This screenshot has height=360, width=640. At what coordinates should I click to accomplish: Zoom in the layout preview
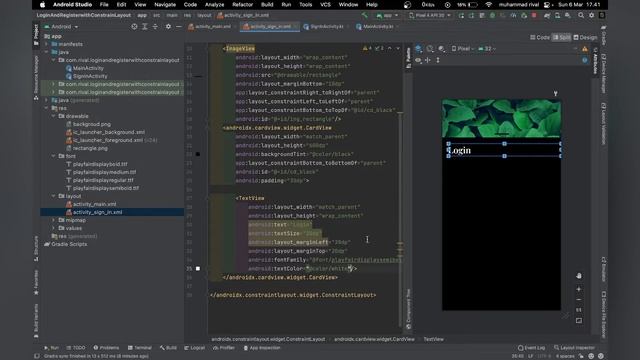(x=579, y=289)
